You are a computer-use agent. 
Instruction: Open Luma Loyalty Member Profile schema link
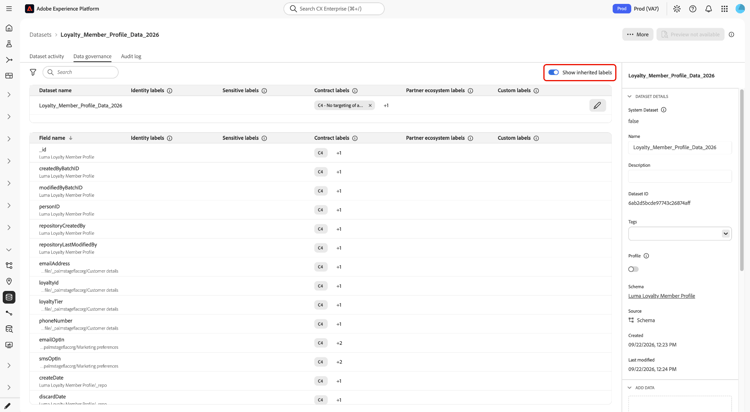(662, 296)
